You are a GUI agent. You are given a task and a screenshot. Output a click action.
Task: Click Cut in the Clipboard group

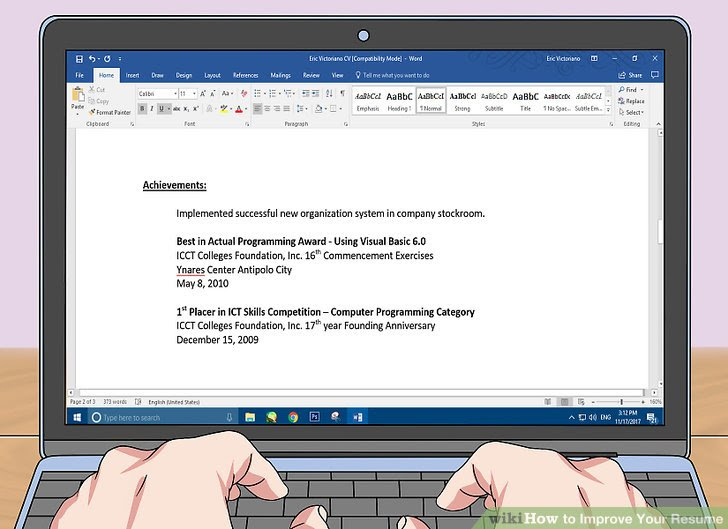(97, 90)
